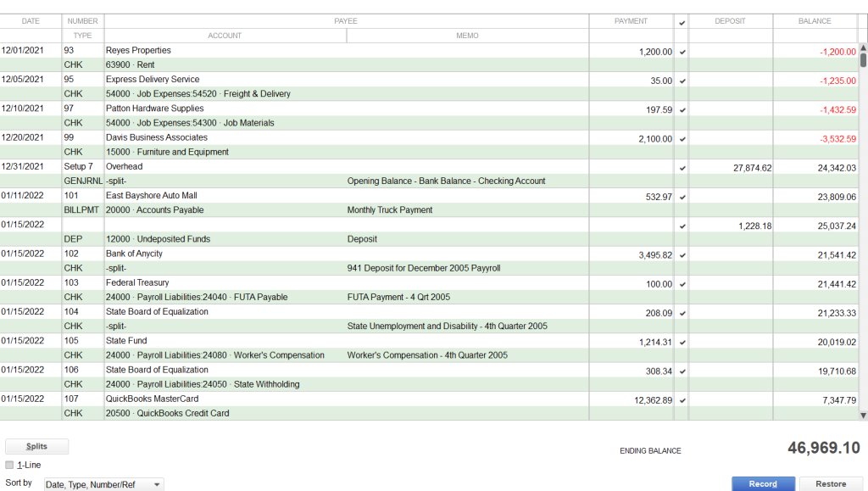Viewport: 868px width, 491px height.
Task: Toggle cleared status on Reyes Properties check
Action: coord(682,51)
